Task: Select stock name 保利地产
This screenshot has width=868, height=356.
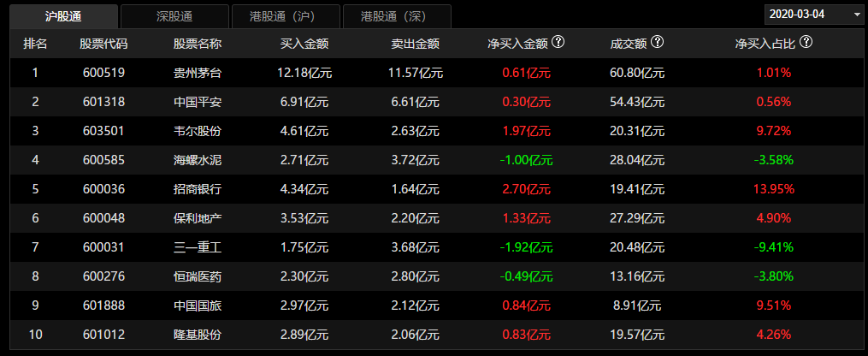Action: coord(198,218)
